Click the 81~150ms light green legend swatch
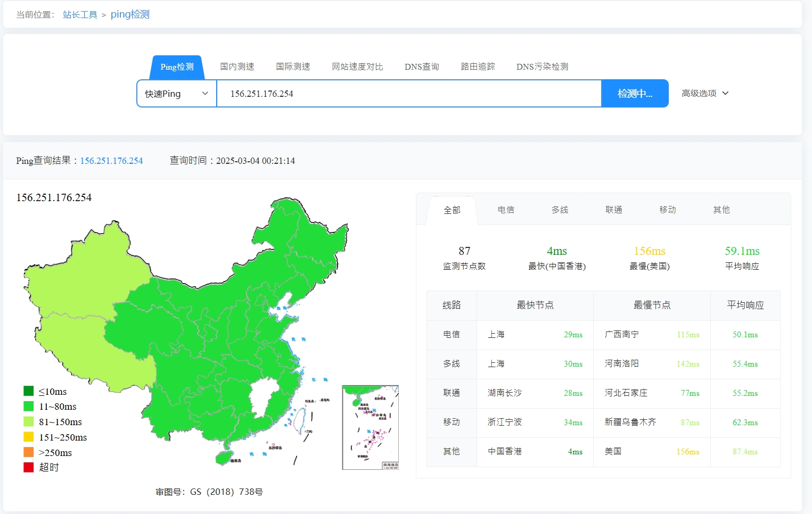The image size is (812, 514). click(29, 421)
